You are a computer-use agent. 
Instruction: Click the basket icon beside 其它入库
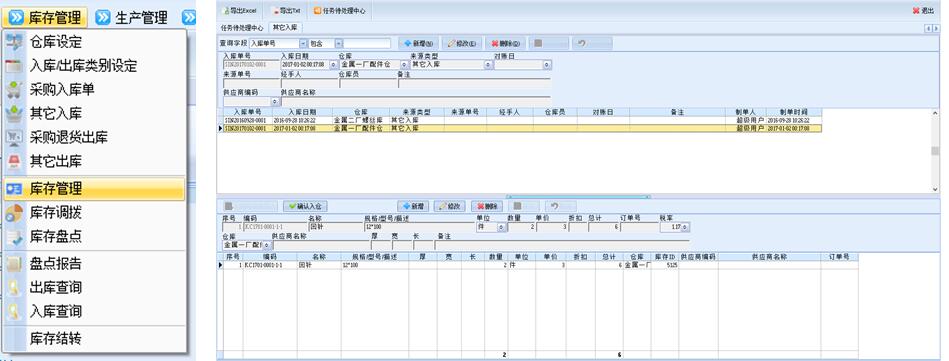pos(14,113)
